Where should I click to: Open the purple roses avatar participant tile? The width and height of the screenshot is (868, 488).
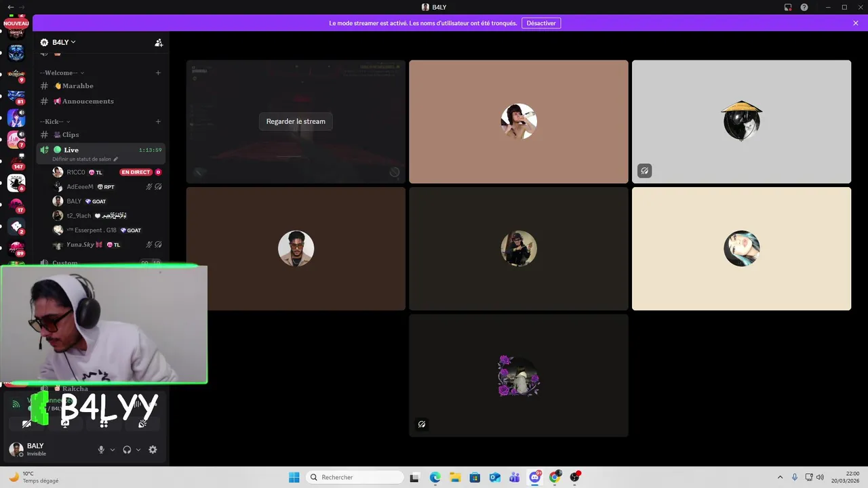[x=519, y=375]
